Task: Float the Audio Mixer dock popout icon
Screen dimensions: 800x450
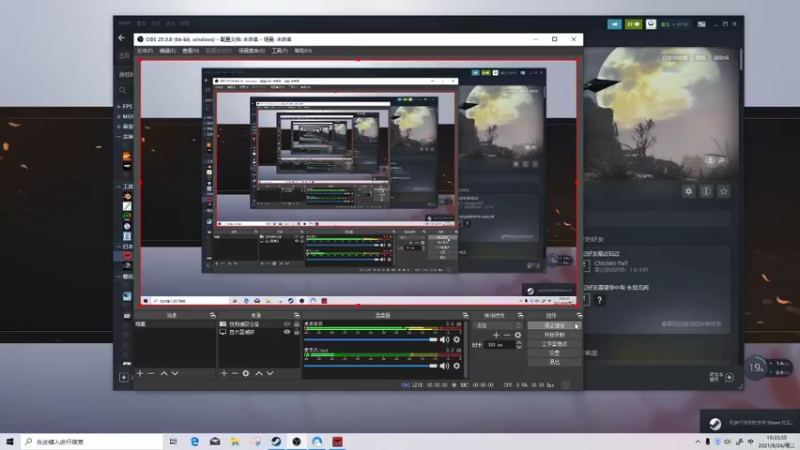Action: tap(465, 315)
